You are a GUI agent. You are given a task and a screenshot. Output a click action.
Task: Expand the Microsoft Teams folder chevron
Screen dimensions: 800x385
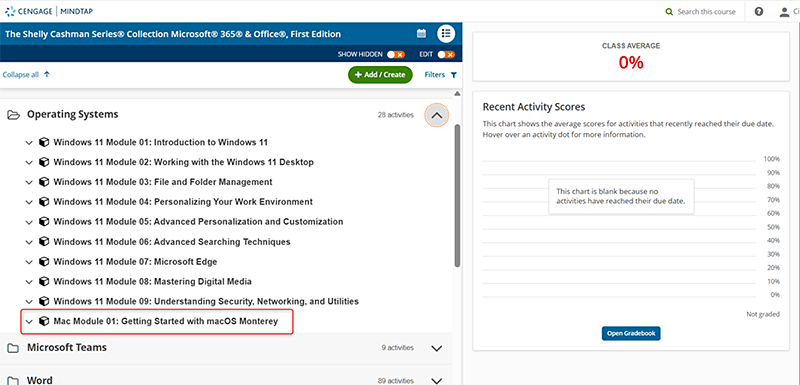coord(436,349)
